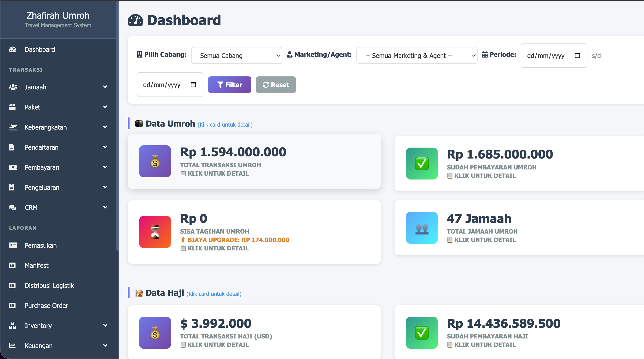Click the Inventory boxes icon

(13, 325)
